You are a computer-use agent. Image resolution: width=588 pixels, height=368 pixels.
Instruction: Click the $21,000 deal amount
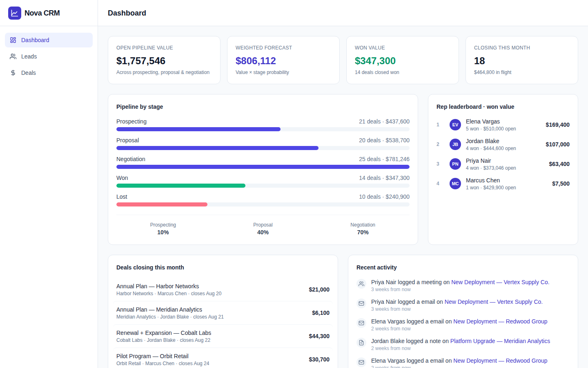pyautogui.click(x=319, y=289)
